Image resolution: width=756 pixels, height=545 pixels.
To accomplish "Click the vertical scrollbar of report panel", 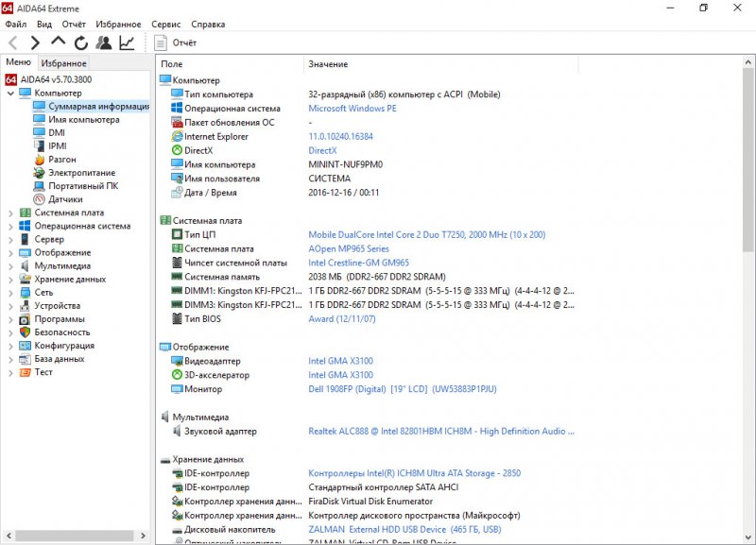I will coord(748,283).
